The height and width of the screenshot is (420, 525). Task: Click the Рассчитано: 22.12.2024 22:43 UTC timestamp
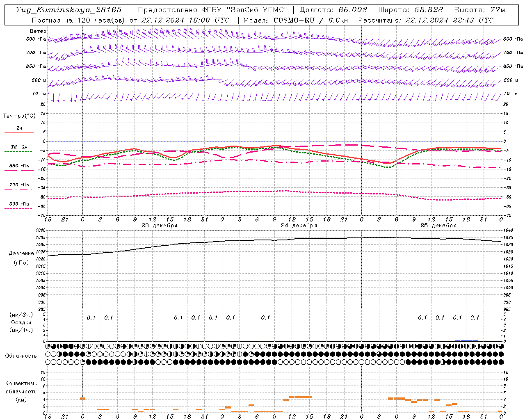pos(426,20)
